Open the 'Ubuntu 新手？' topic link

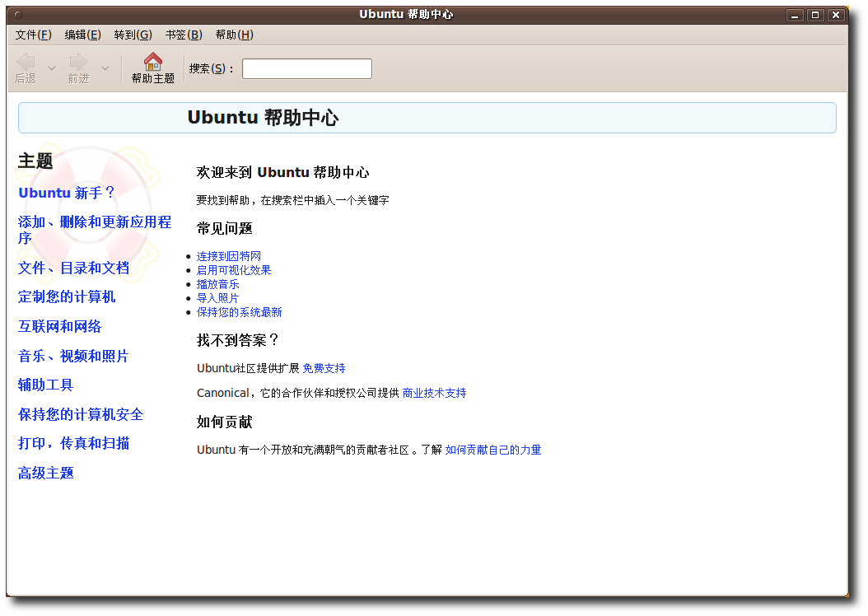pos(67,193)
